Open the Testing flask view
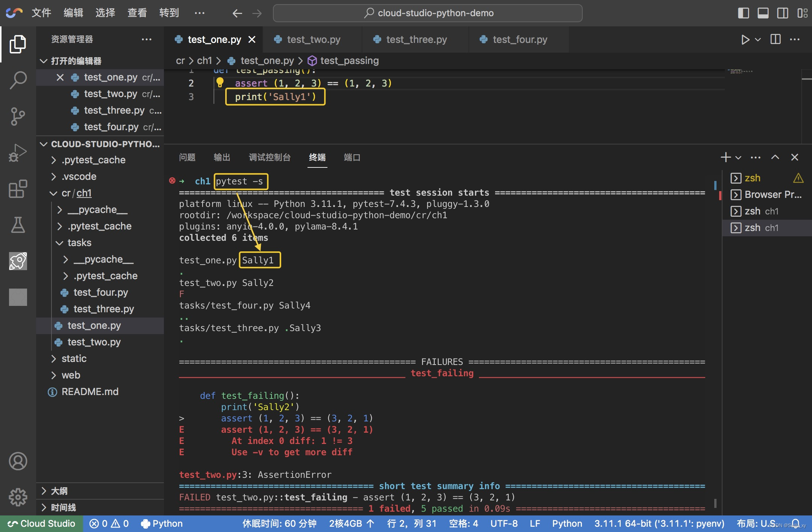Screen dimensions: 812x532 tap(18, 225)
